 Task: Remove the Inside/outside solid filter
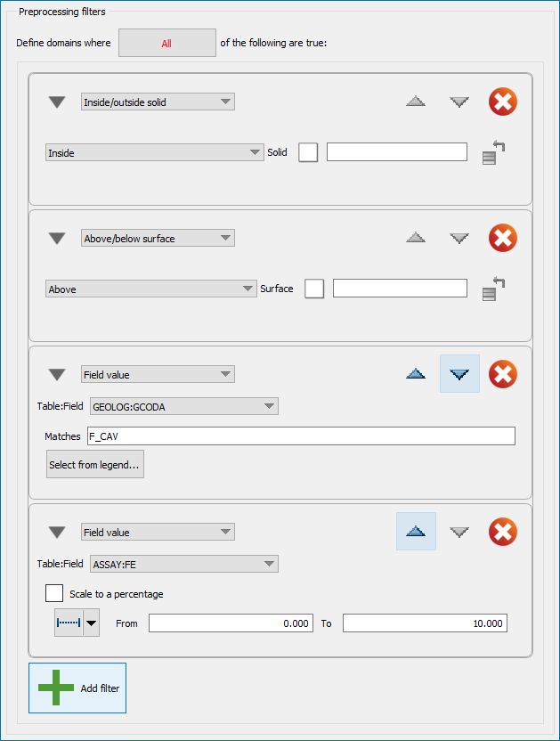coord(503,102)
